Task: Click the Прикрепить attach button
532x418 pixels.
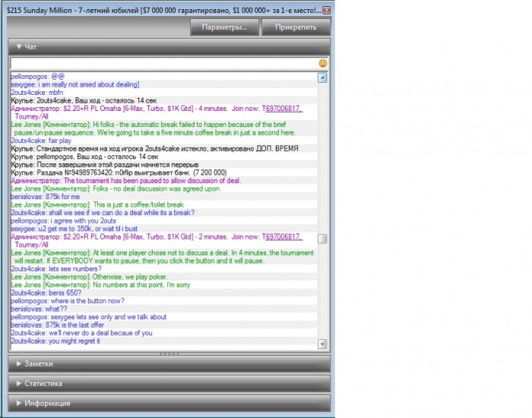Action: coord(296,27)
